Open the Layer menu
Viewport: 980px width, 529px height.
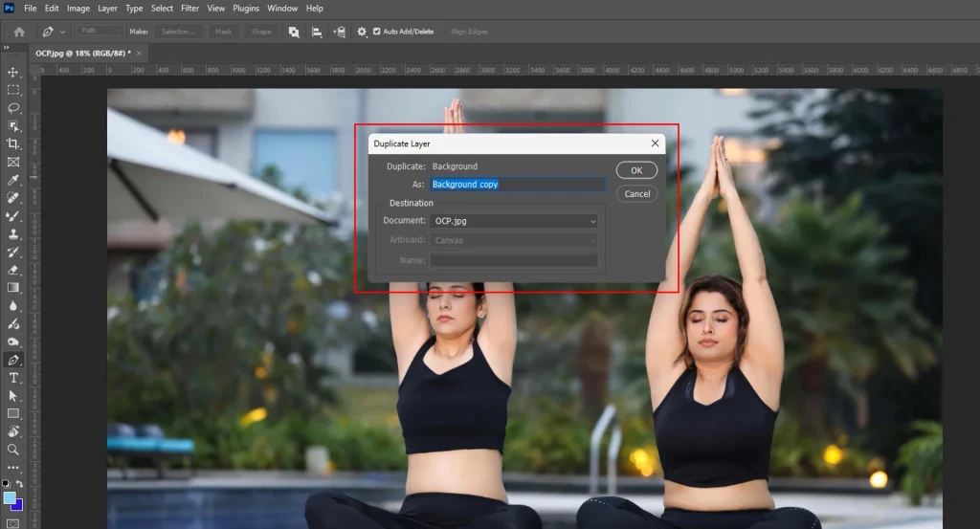pos(107,8)
